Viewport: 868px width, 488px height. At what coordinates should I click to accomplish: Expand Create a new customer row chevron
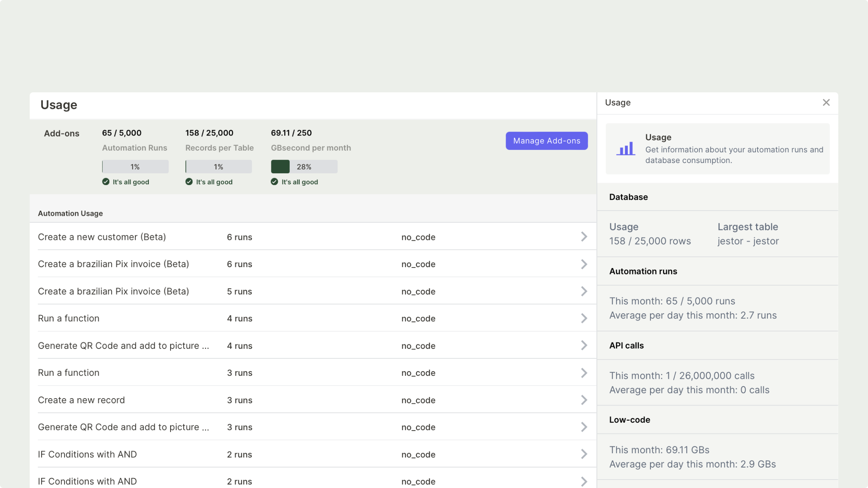584,237
